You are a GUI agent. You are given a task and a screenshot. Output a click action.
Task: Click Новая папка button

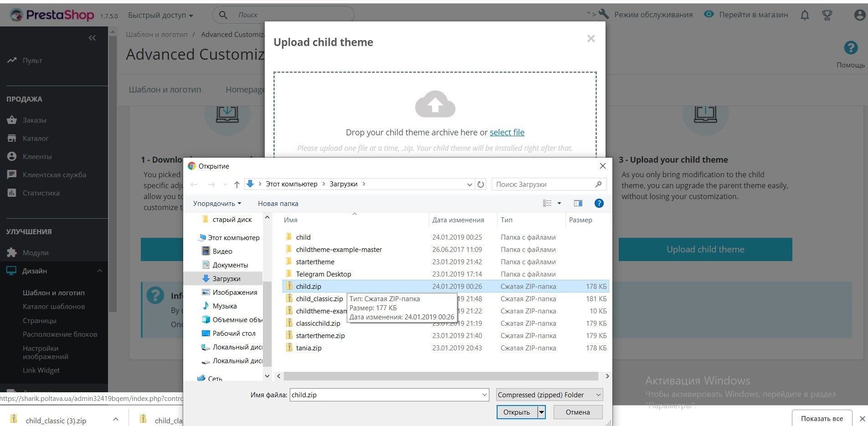point(278,203)
